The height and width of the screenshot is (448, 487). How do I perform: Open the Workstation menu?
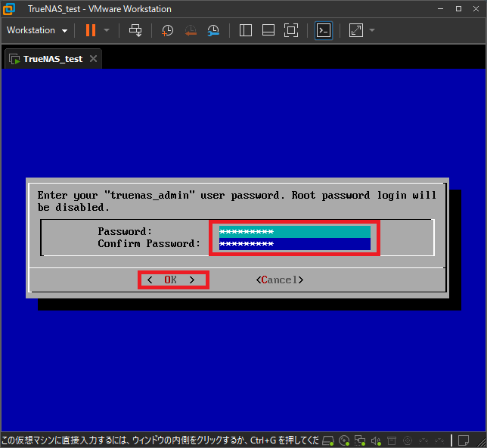37,30
